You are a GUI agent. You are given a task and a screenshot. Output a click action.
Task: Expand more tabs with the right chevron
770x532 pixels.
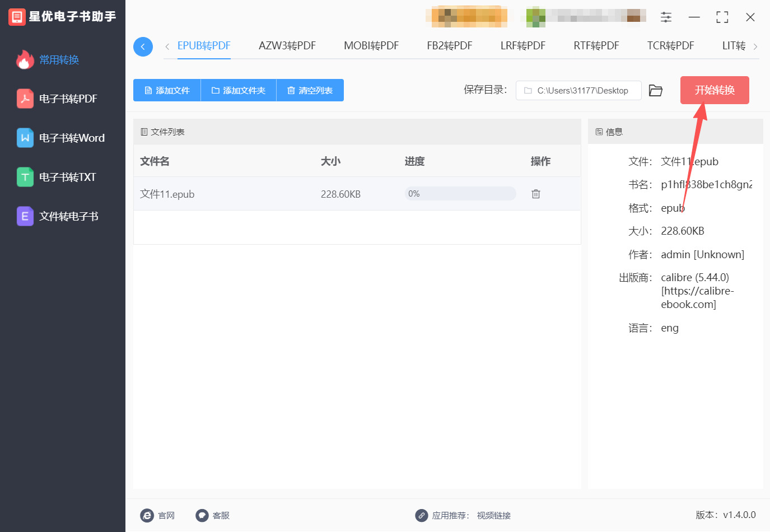click(x=755, y=46)
